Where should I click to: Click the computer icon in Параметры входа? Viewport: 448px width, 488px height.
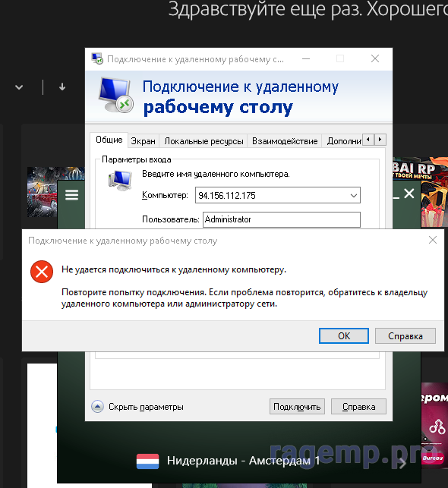[x=120, y=181]
